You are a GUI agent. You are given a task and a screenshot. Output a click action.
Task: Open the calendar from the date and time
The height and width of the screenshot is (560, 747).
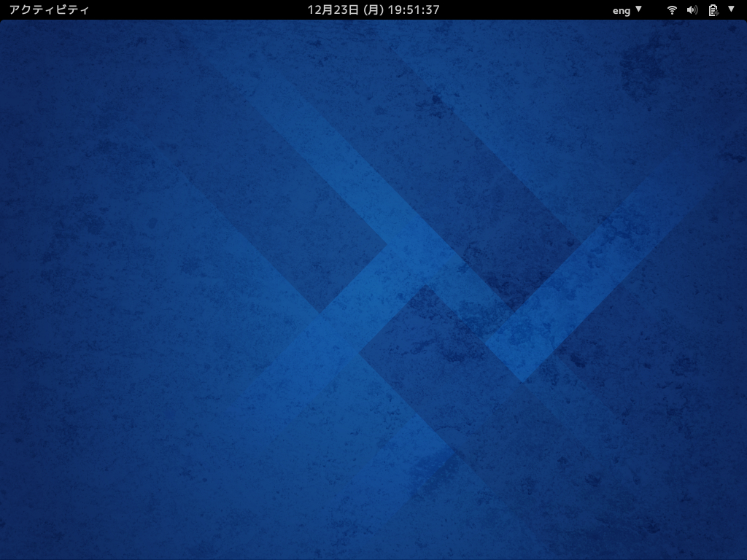pos(373,9)
